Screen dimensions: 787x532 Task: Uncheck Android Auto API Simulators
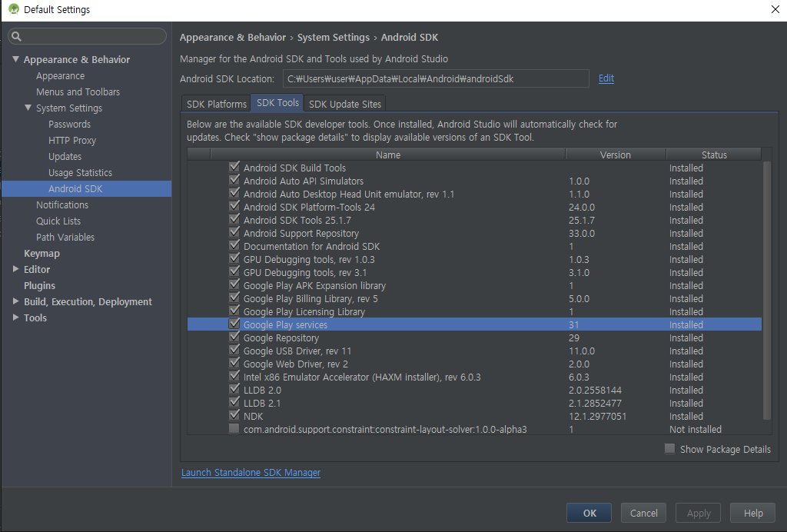pyautogui.click(x=234, y=180)
